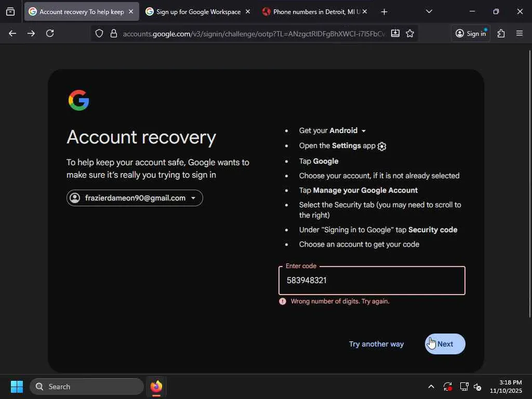
Task: Click "Tap Manage your Google Account" step
Action: coord(358,190)
